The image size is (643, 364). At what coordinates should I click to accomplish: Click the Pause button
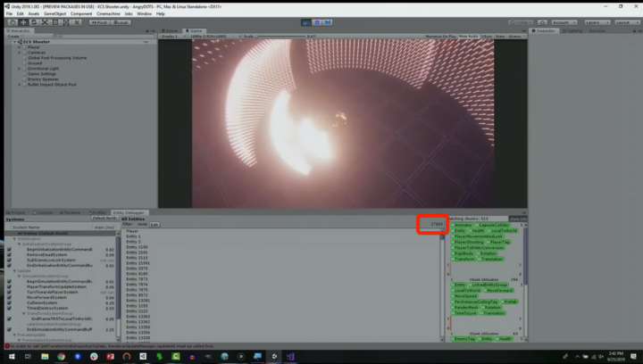click(x=316, y=22)
